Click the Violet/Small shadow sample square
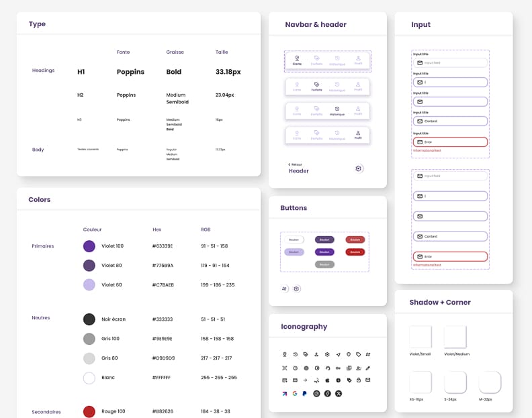The height and width of the screenshot is (418, 532). pyautogui.click(x=420, y=337)
